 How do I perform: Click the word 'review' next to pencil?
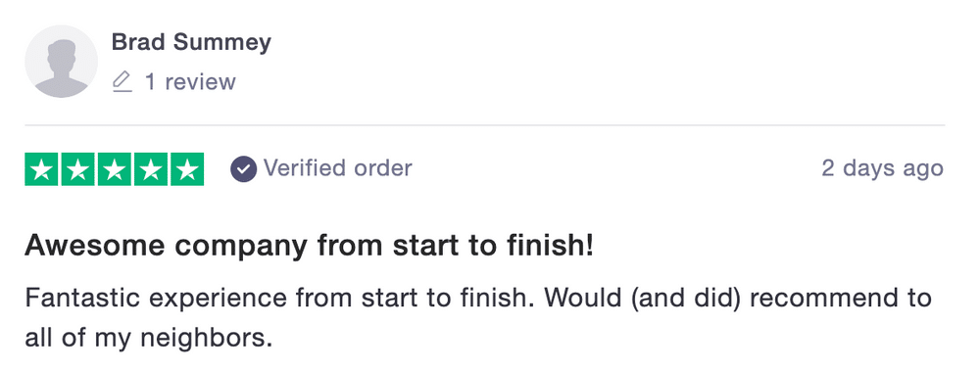(x=200, y=82)
